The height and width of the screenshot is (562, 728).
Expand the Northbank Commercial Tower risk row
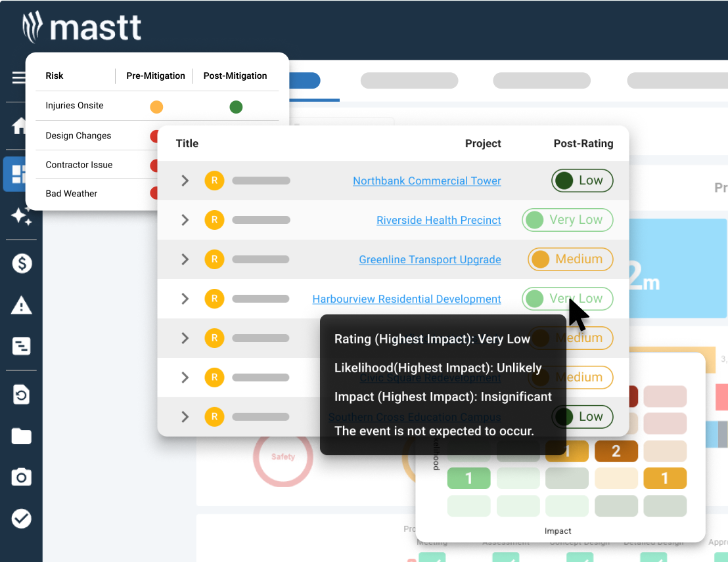coord(183,181)
